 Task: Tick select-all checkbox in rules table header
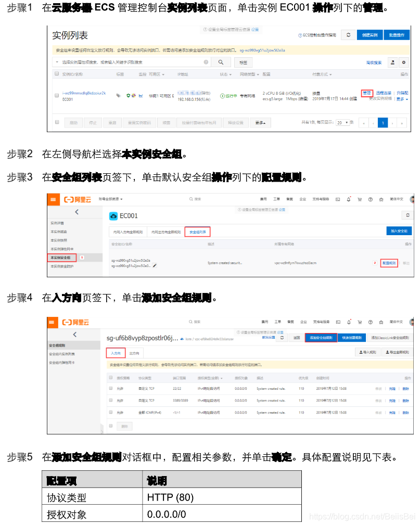pyautogui.click(x=111, y=377)
